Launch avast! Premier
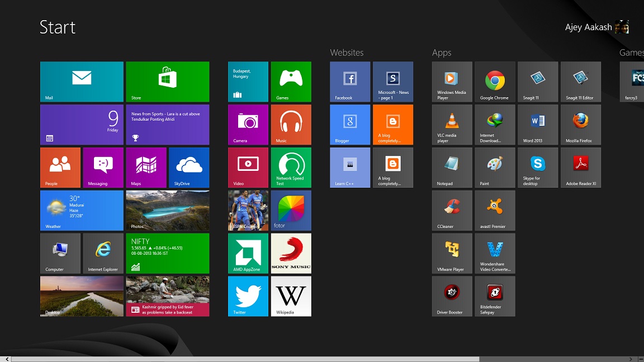644x362 pixels. (x=495, y=210)
